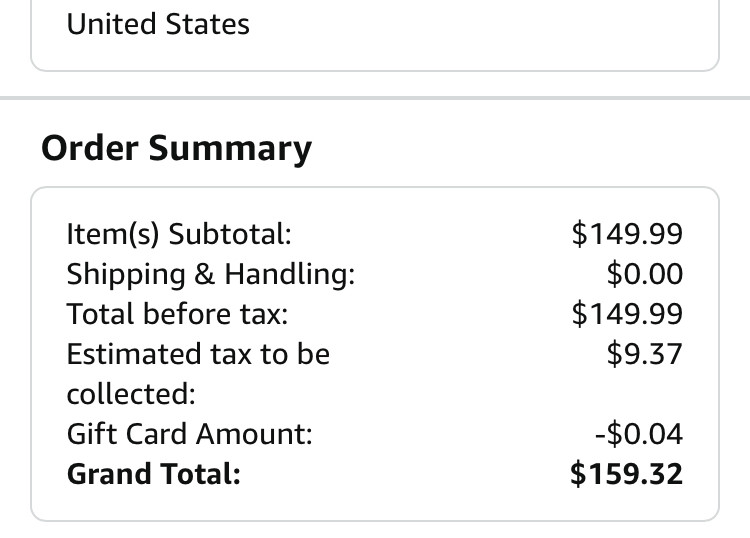
Task: Select the Gift Card Amount label
Action: tap(189, 434)
